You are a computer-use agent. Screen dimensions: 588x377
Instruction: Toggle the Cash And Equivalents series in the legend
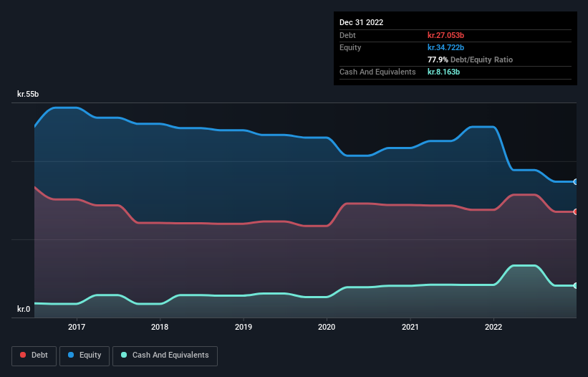(x=165, y=355)
